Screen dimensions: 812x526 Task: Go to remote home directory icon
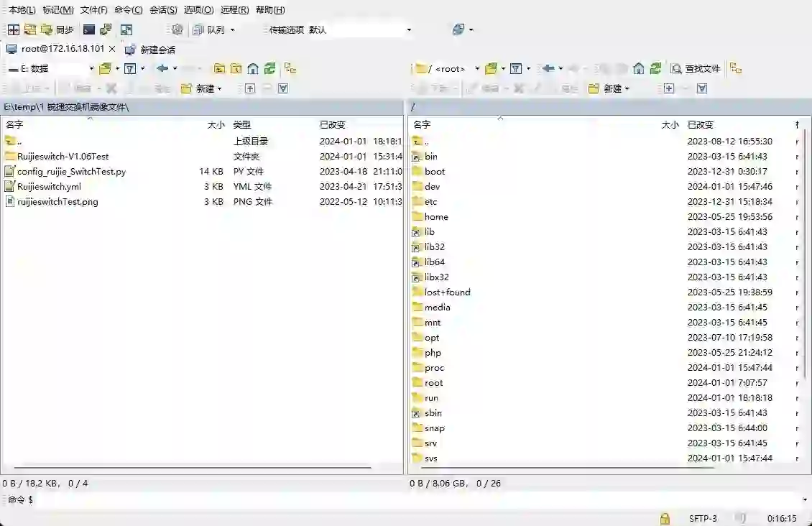[638, 68]
